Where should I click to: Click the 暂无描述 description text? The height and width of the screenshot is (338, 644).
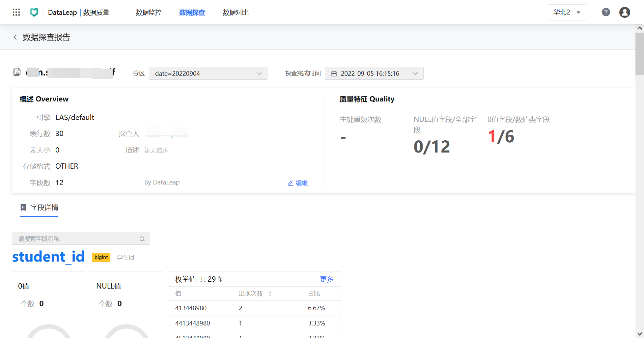tap(156, 151)
